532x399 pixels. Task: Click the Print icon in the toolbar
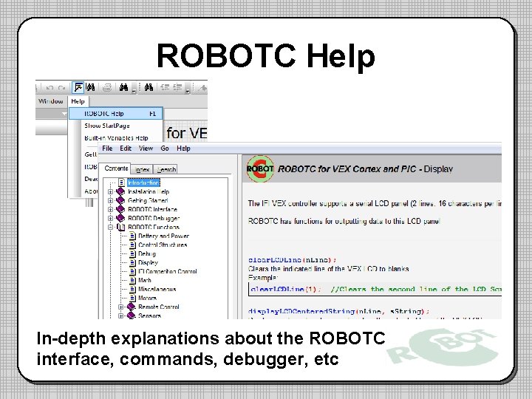coord(107,87)
